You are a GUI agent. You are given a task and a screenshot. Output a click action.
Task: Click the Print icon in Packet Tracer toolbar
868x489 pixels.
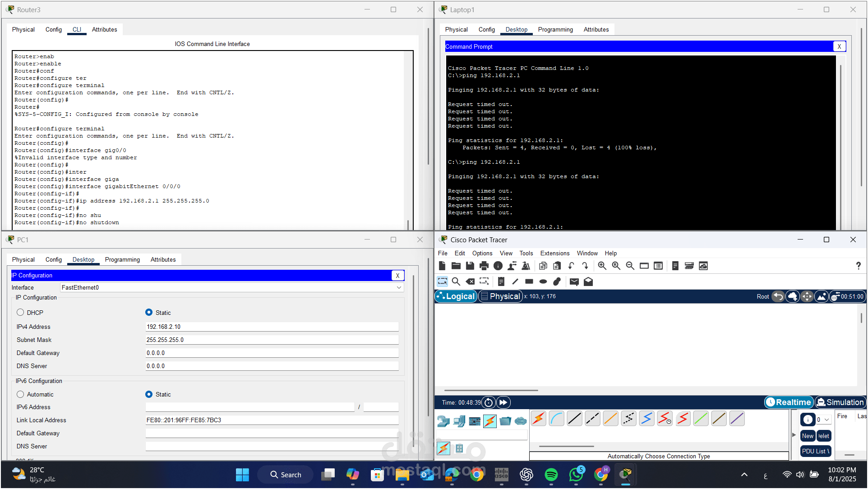[x=484, y=266]
